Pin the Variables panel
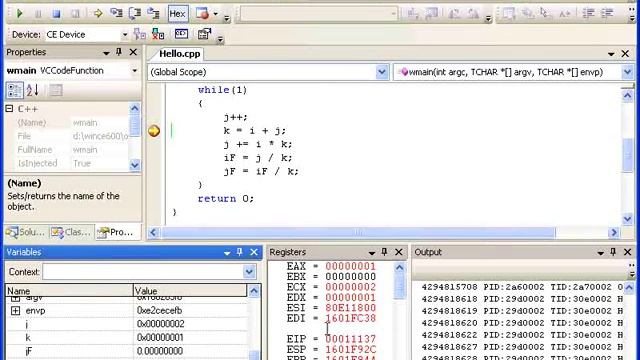This screenshot has height=360, width=640. pos(240,252)
